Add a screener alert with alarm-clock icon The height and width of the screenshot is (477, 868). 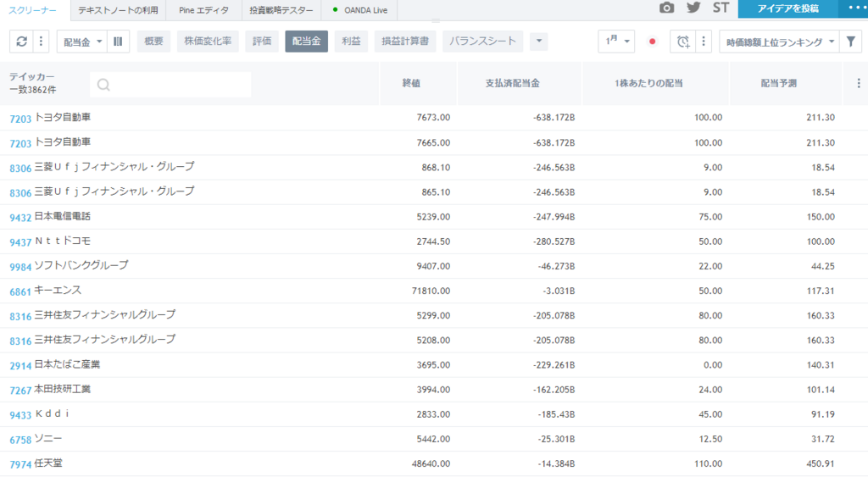[683, 42]
